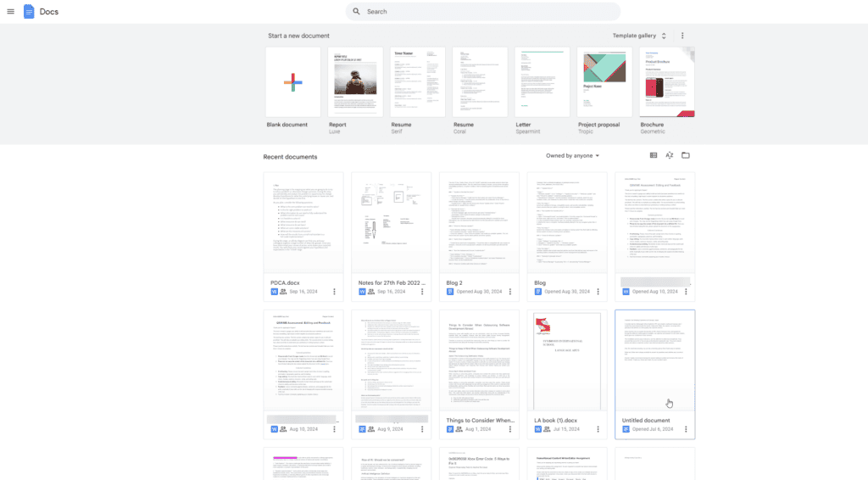
Task: Open the file picker folder icon
Action: (x=685, y=155)
